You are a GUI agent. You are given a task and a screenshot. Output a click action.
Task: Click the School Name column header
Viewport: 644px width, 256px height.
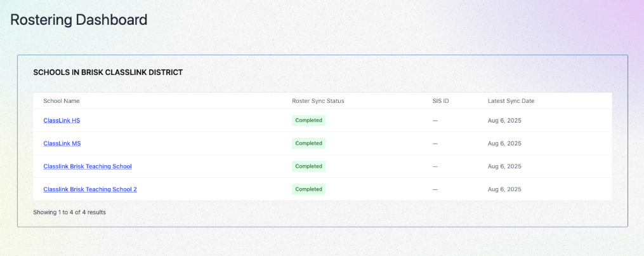61,101
